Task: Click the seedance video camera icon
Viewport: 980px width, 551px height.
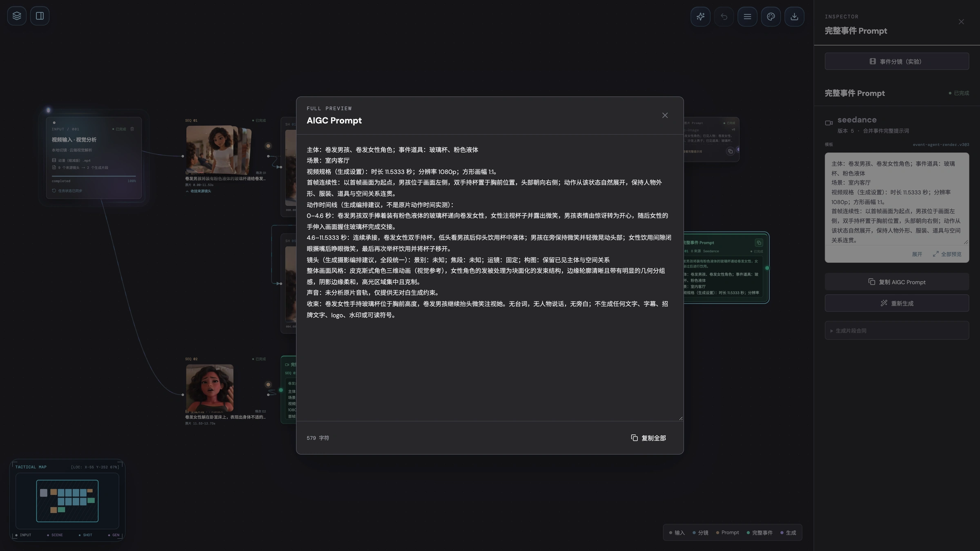Action: pyautogui.click(x=829, y=123)
